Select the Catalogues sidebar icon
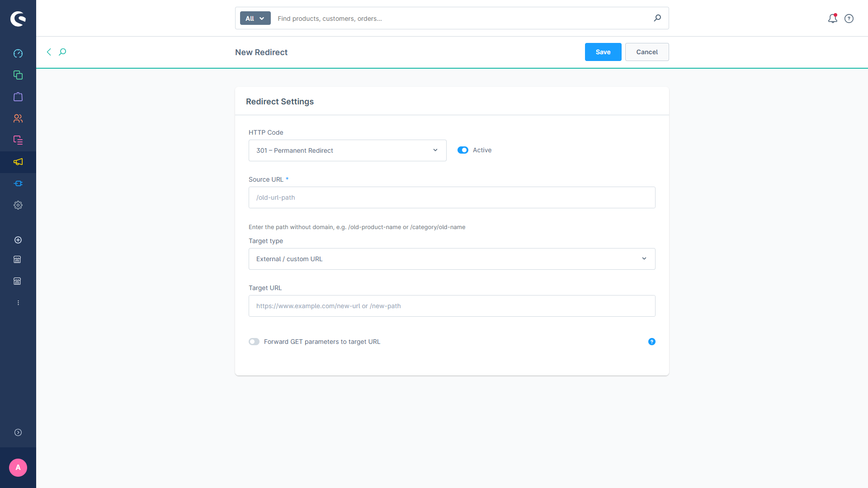868x488 pixels. (x=18, y=75)
